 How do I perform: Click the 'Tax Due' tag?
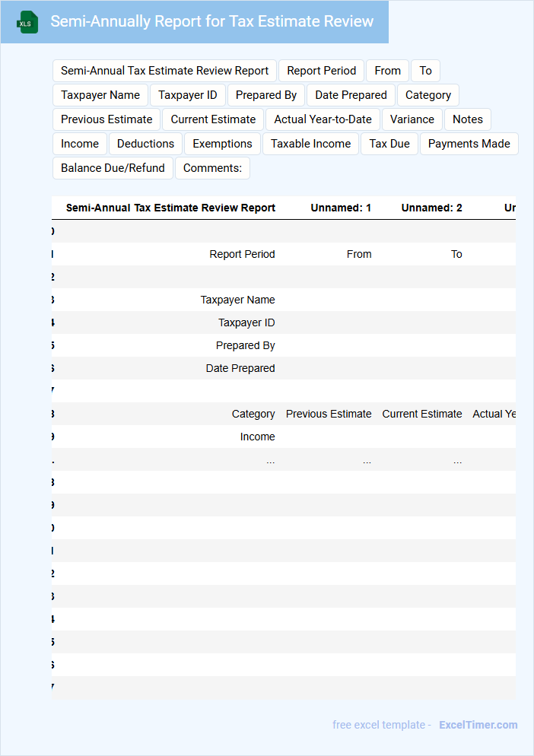pos(389,144)
